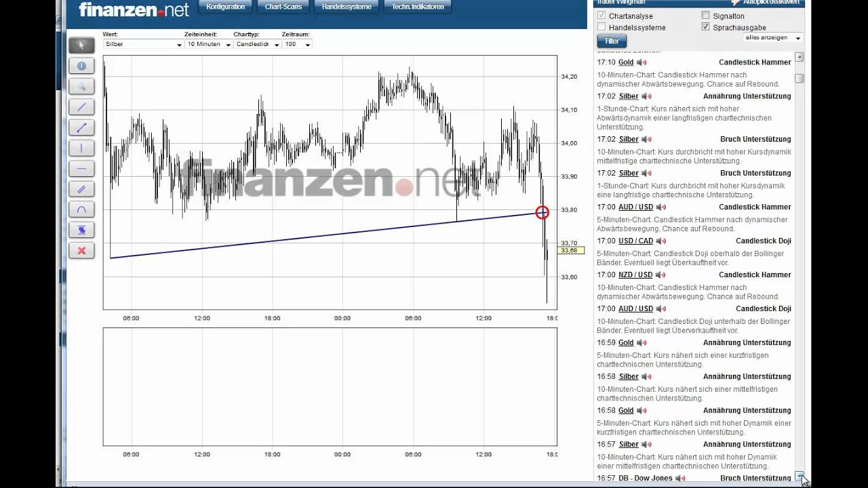The image size is (868, 488).
Task: Select the diagonal trend line tool
Action: [x=81, y=107]
